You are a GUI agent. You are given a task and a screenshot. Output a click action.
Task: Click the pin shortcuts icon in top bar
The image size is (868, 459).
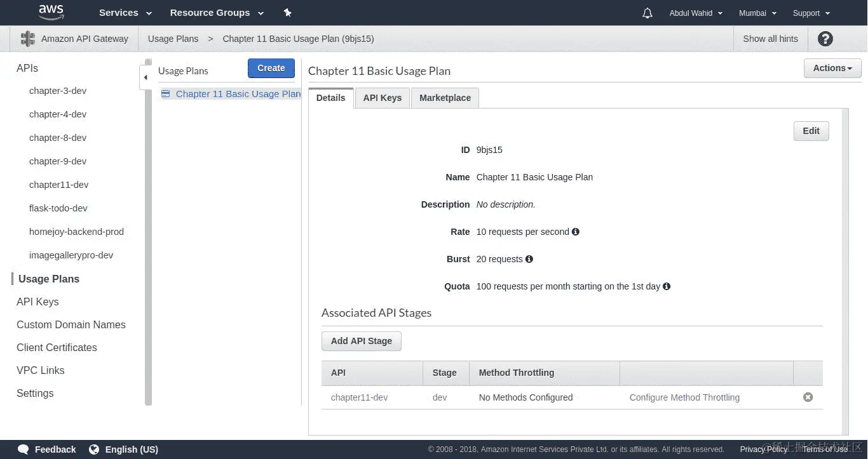(287, 13)
